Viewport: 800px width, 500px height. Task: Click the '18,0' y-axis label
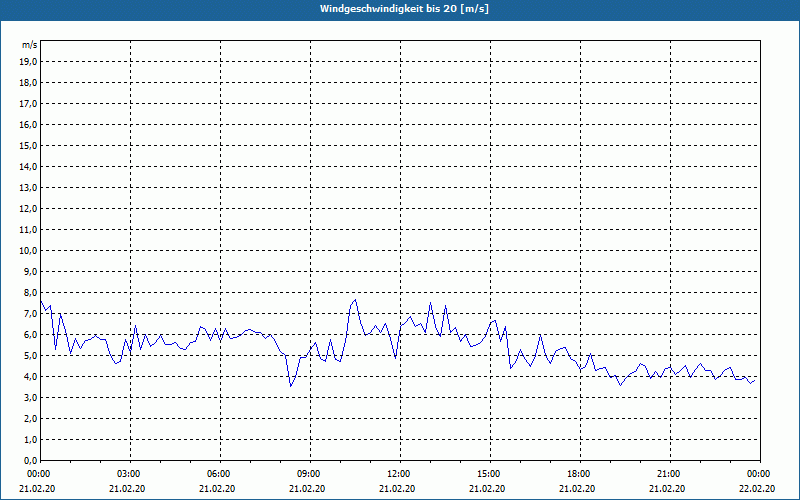[x=29, y=83]
